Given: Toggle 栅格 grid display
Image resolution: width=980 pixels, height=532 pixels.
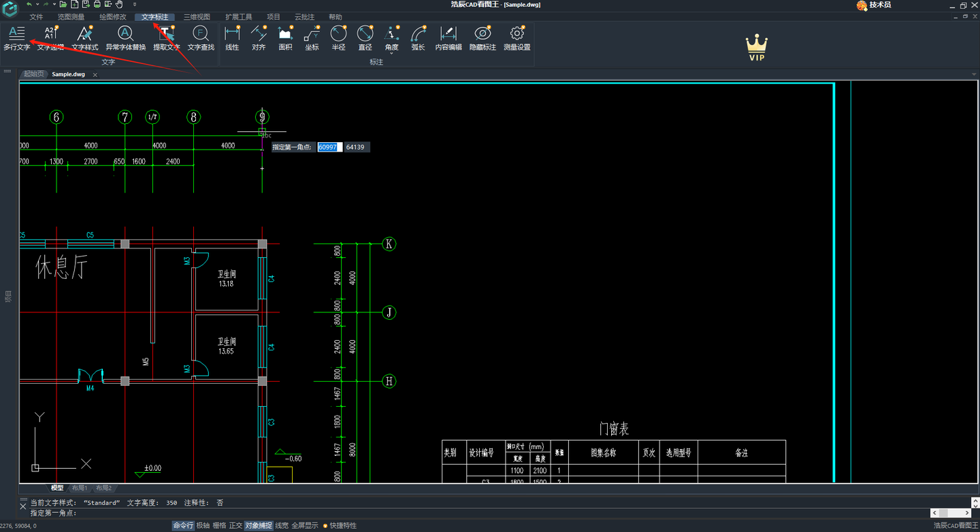Looking at the screenshot, I should [x=219, y=525].
